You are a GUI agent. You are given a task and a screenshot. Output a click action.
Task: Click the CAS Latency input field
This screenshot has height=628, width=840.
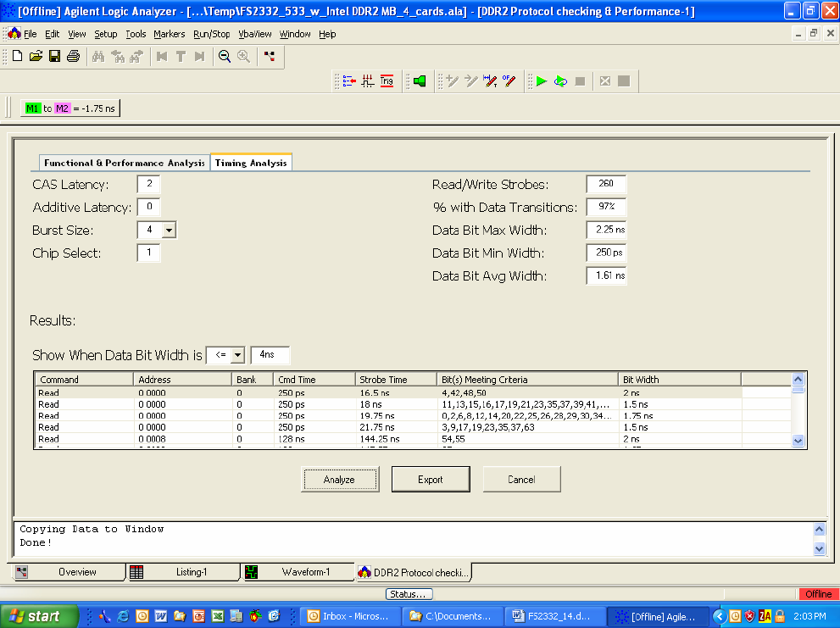(x=148, y=184)
